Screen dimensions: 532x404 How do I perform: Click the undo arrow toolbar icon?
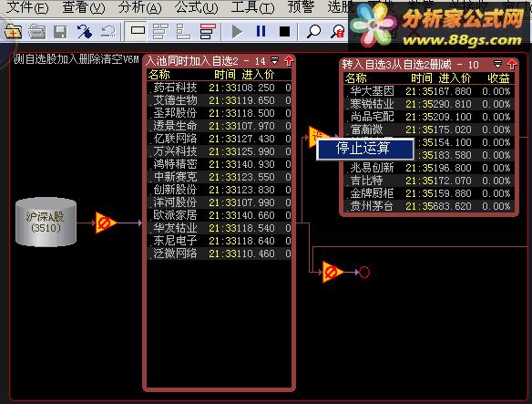pos(107,32)
